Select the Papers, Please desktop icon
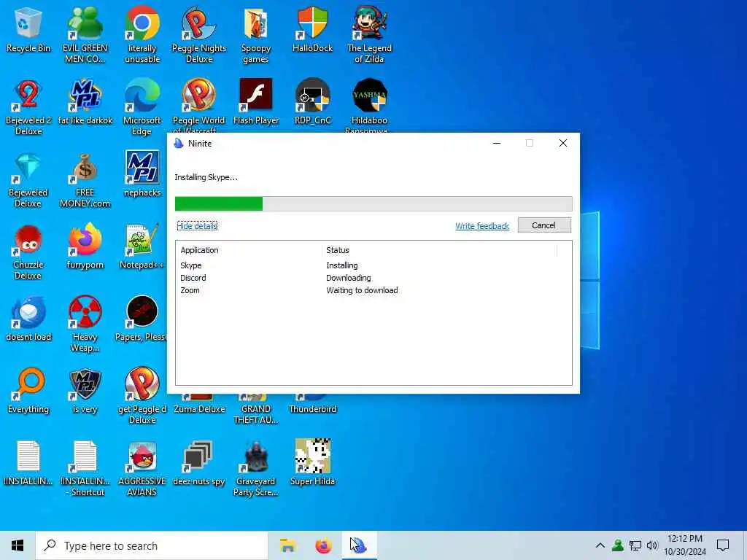The image size is (747, 560). tap(141, 319)
